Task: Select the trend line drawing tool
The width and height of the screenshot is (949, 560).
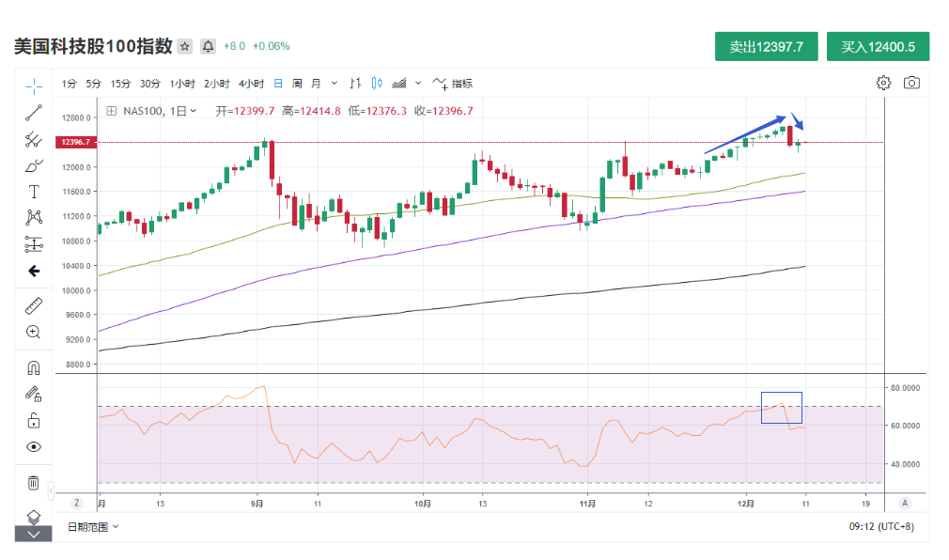Action: (34, 114)
